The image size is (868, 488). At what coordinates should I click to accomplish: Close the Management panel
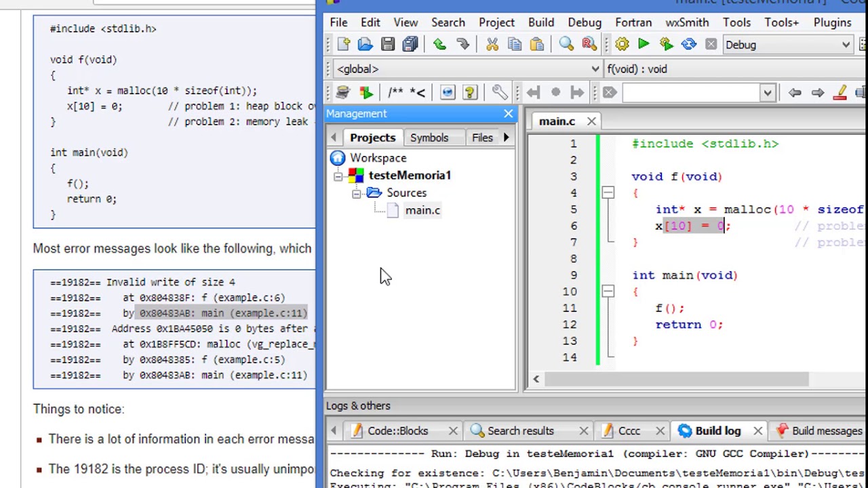[x=509, y=114]
